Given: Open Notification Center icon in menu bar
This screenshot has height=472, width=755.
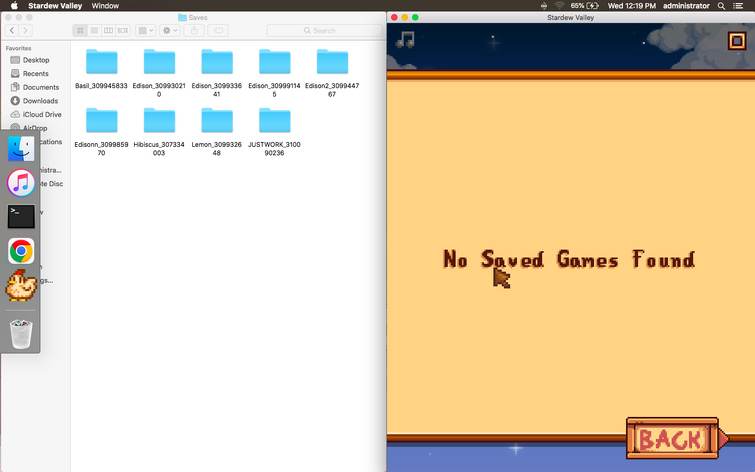Looking at the screenshot, I should tap(738, 6).
